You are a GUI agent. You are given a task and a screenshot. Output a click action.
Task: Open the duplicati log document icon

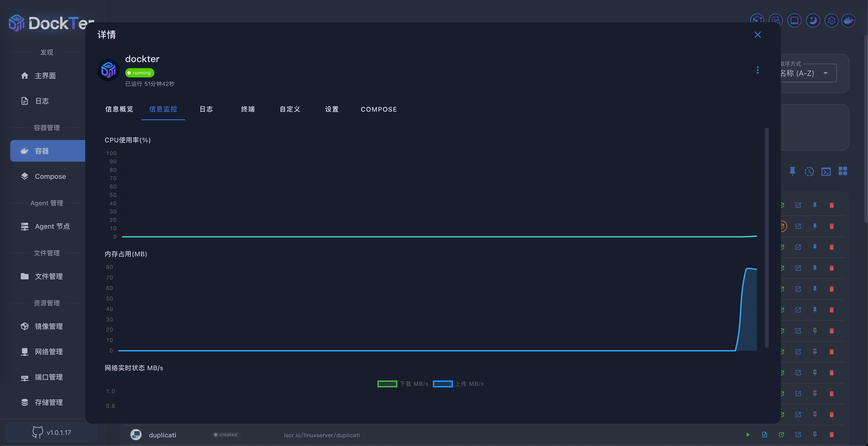pos(764,435)
